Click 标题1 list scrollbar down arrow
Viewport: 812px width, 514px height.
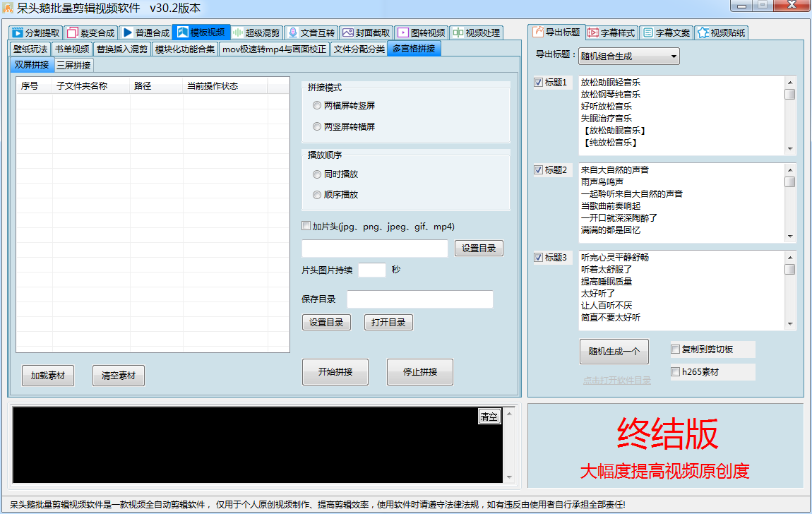tap(790, 149)
